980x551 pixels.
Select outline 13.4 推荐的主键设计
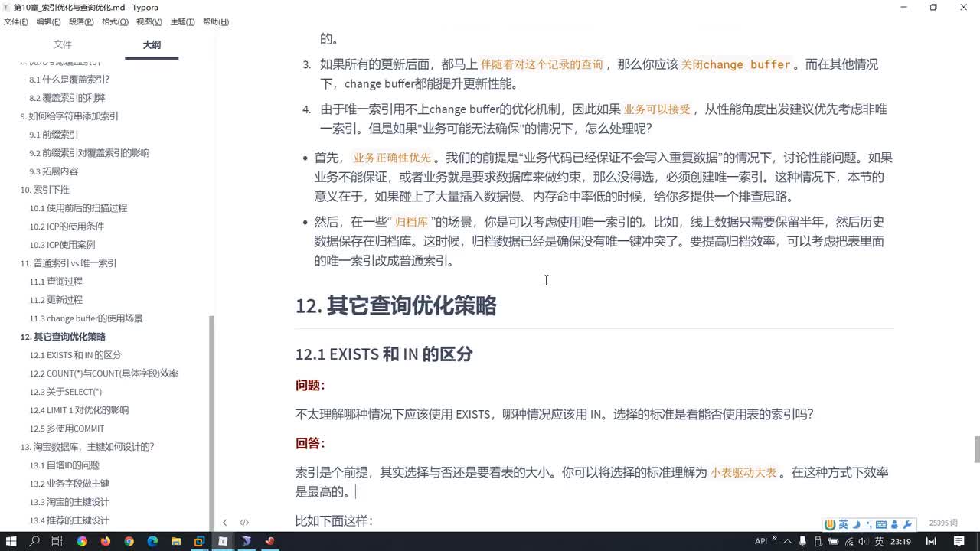point(69,520)
